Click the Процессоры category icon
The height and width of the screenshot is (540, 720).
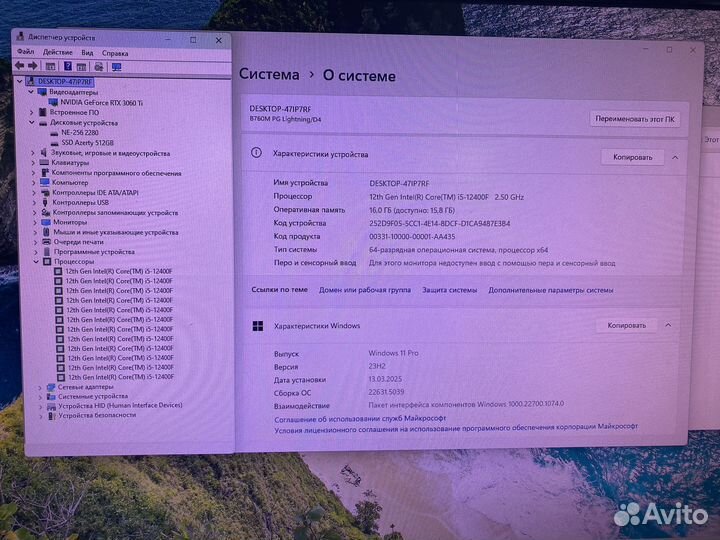tap(47, 261)
